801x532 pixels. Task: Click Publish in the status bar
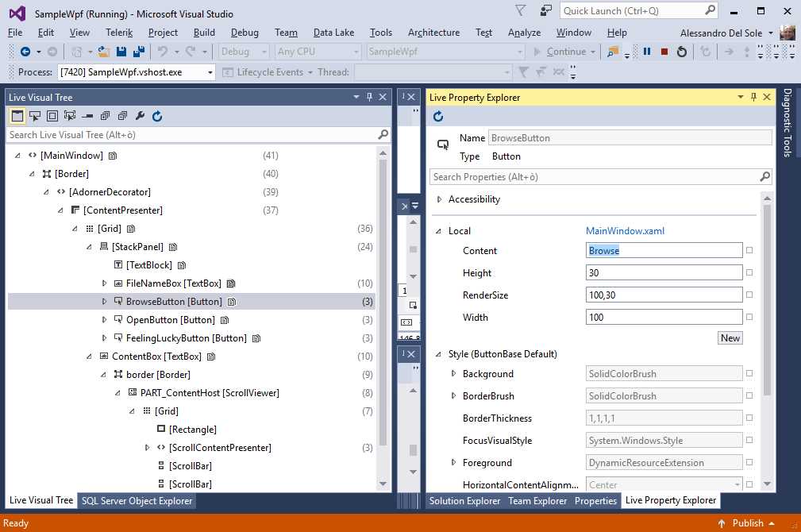coord(747,523)
